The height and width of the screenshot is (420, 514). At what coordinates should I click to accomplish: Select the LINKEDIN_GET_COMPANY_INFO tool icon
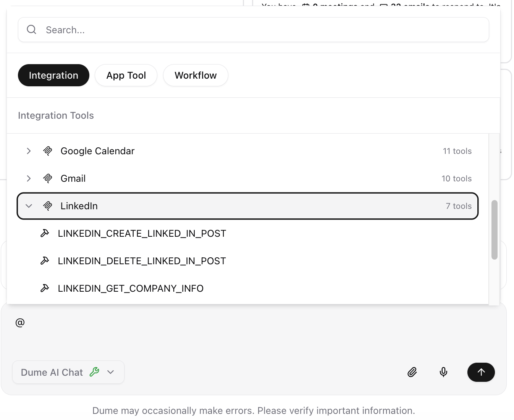pos(45,288)
